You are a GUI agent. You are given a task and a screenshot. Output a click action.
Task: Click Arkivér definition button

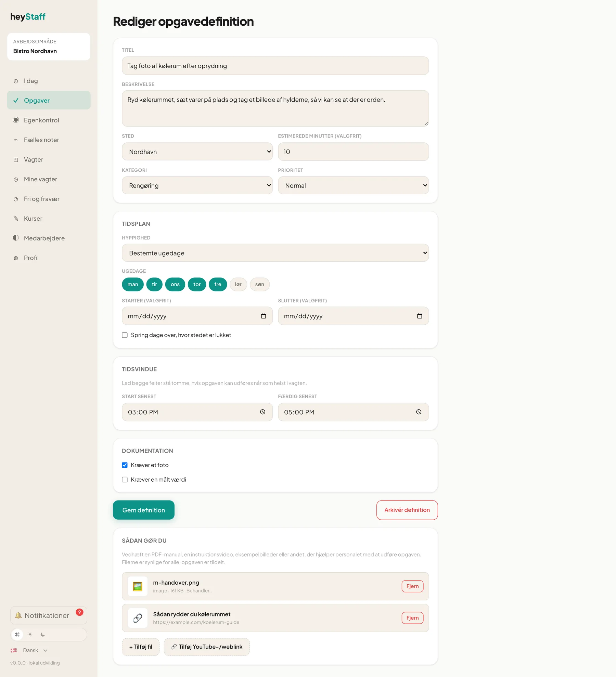point(407,510)
